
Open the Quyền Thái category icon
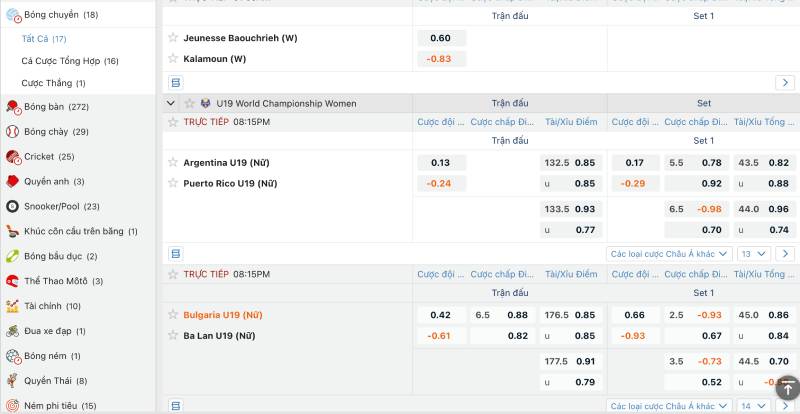(13, 381)
